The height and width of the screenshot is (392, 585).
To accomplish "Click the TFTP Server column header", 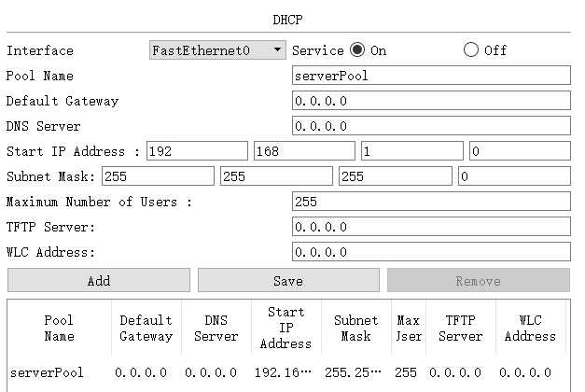I will [461, 329].
